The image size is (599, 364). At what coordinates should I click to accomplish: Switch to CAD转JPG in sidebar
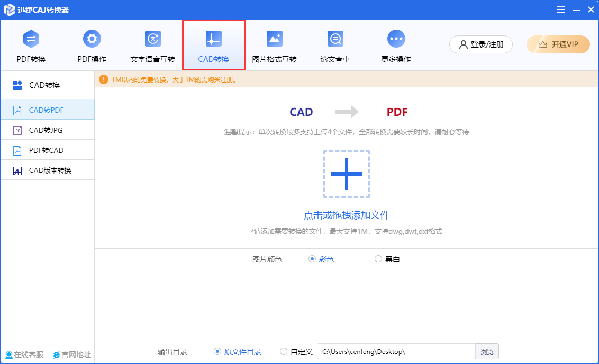[x=46, y=130]
